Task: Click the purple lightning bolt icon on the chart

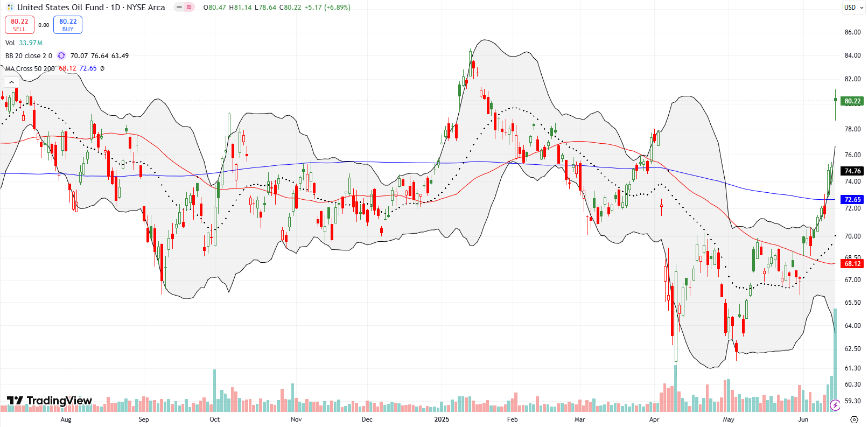Action: click(835, 405)
